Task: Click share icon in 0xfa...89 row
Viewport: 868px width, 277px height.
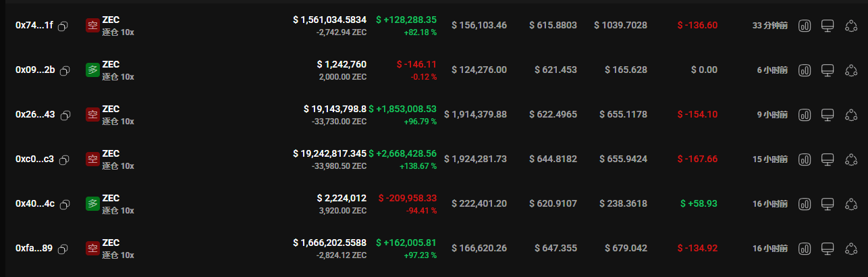Action: (x=850, y=249)
